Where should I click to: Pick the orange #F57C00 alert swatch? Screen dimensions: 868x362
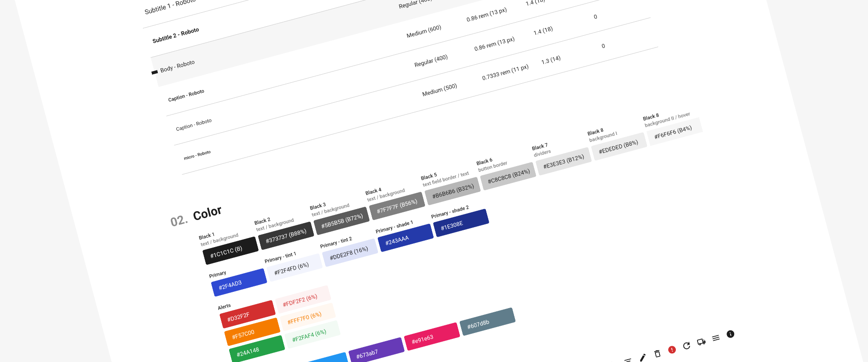252,332
